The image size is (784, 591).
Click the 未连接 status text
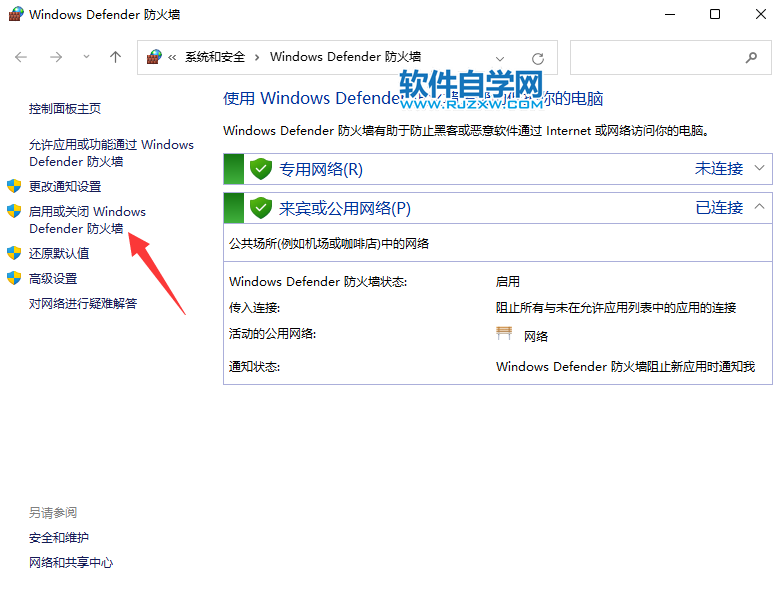point(719,168)
